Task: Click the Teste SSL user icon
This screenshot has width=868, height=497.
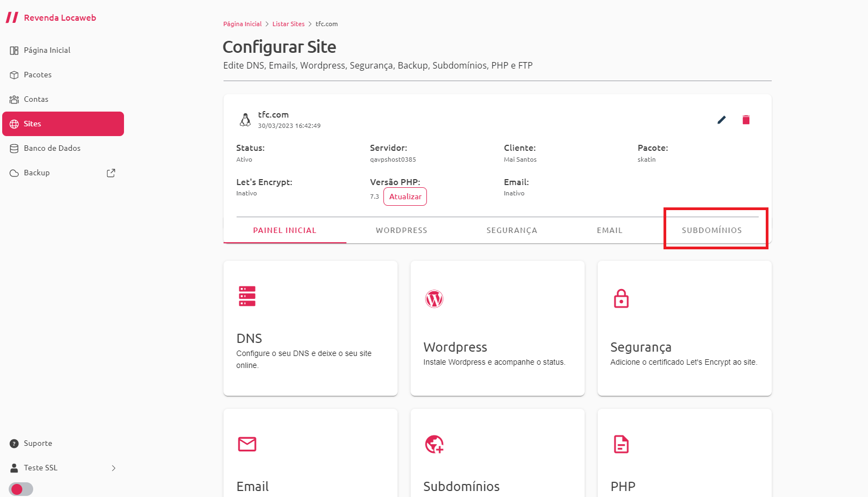Action: [x=14, y=468]
